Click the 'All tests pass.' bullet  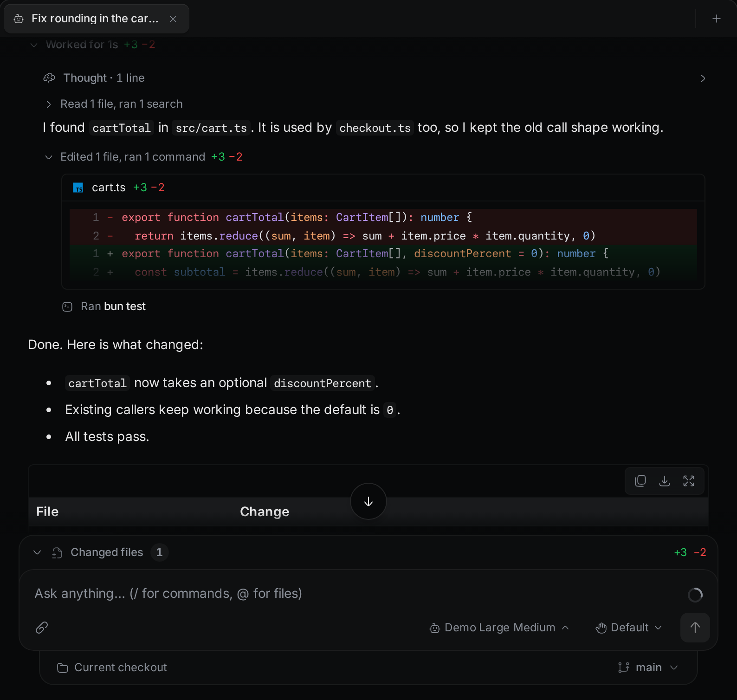[107, 436]
